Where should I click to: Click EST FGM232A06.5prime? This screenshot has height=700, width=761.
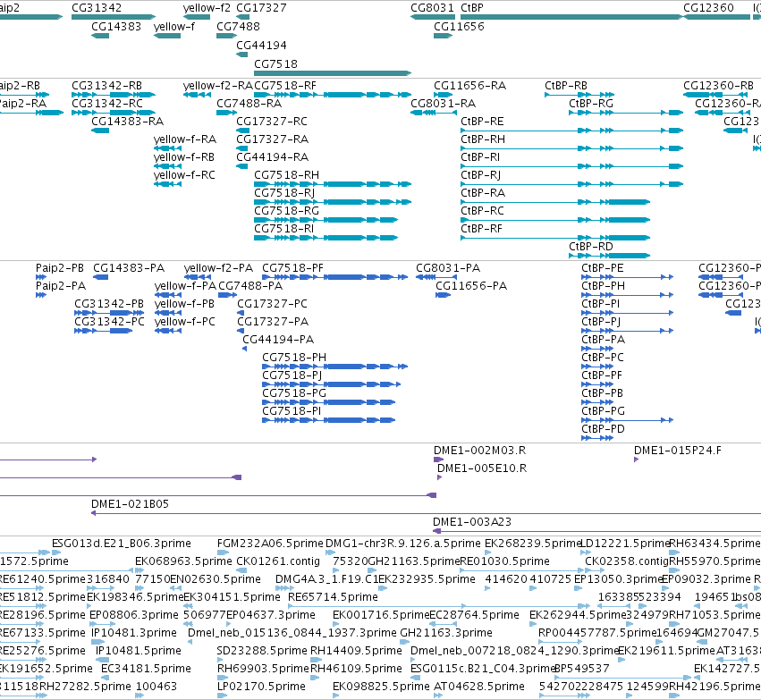coord(270,544)
